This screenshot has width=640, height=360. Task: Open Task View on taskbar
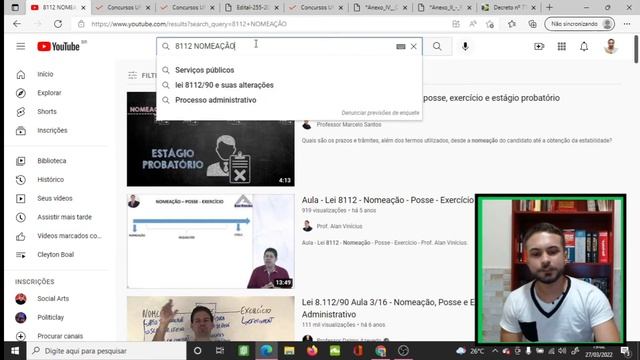[x=220, y=351]
